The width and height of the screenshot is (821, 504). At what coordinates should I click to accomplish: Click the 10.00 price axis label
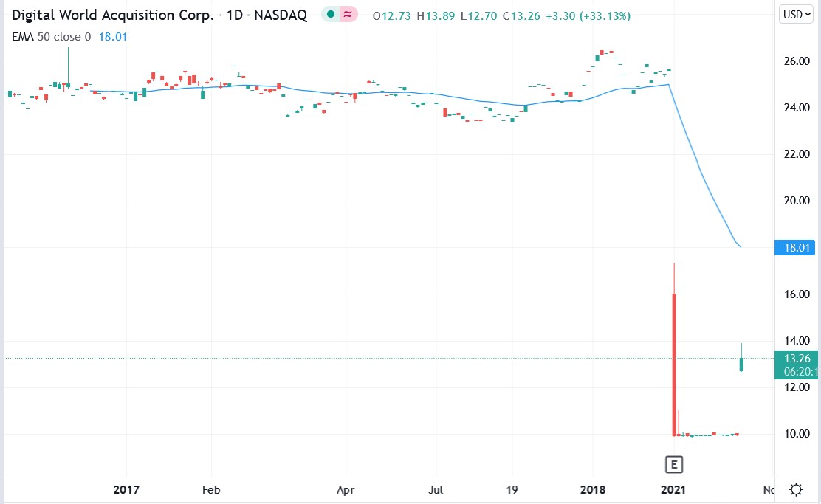point(797,434)
